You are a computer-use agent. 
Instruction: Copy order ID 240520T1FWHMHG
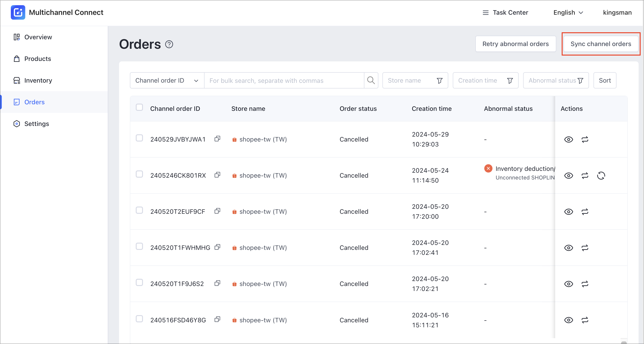click(x=218, y=247)
